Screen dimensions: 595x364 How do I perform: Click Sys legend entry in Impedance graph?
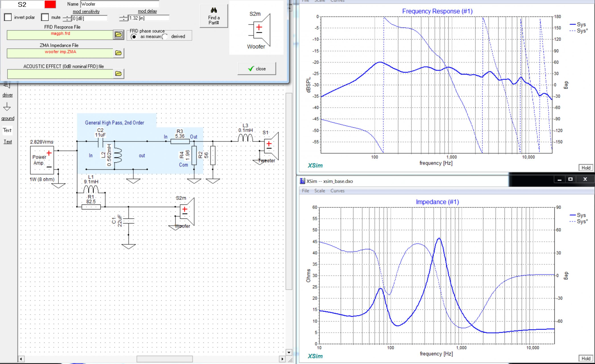coord(578,215)
